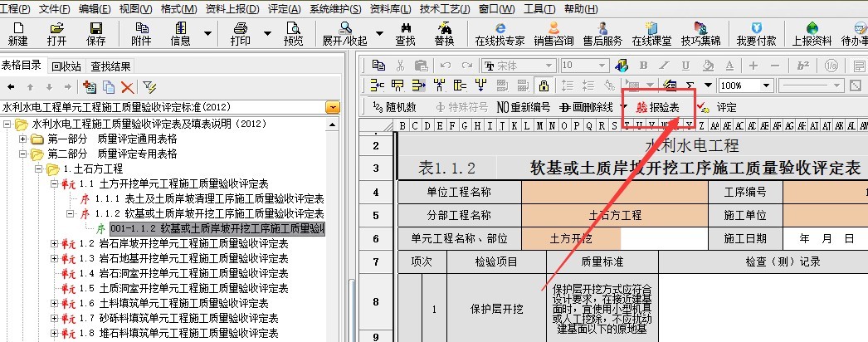
Task: Collapse 第二部分 质量评定专用表格 node
Action: tap(23, 154)
